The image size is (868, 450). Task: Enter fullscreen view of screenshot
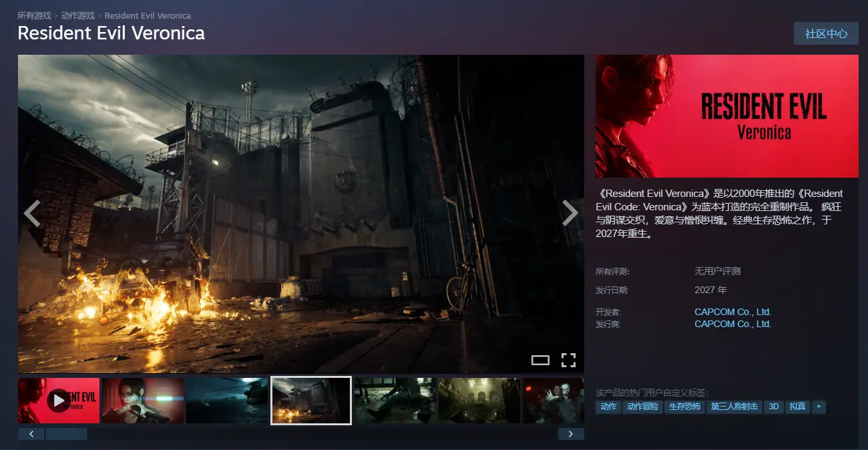click(568, 361)
